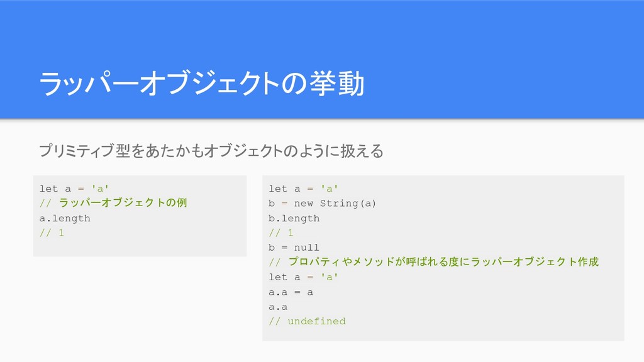This screenshot has width=644, height=362.
Task: Click the line b = null
Action: click(294, 248)
